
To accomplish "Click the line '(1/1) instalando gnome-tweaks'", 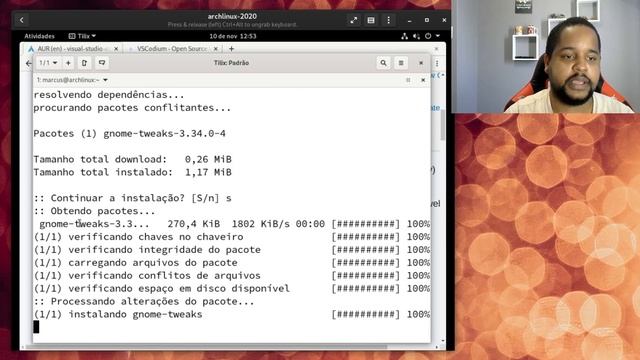I will [118, 314].
